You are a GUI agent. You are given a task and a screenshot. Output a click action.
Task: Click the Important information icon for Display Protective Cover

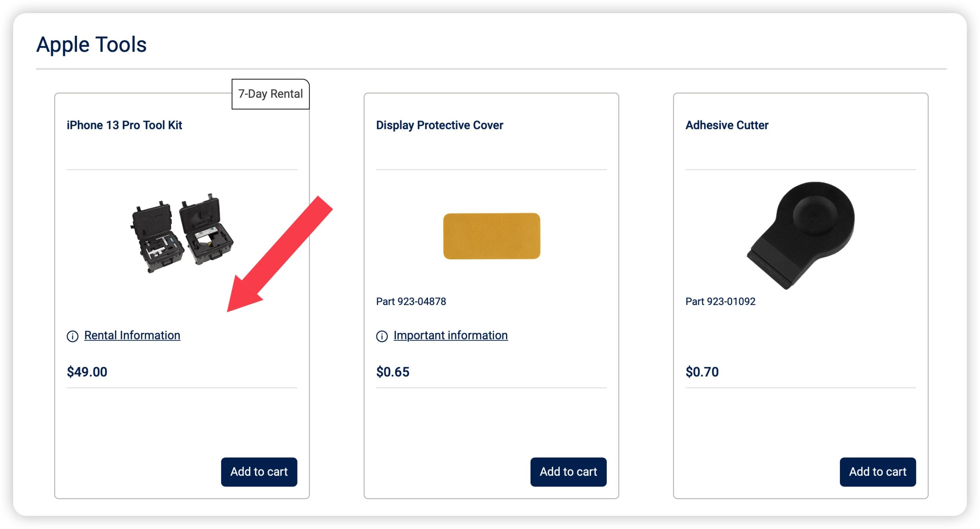(381, 336)
